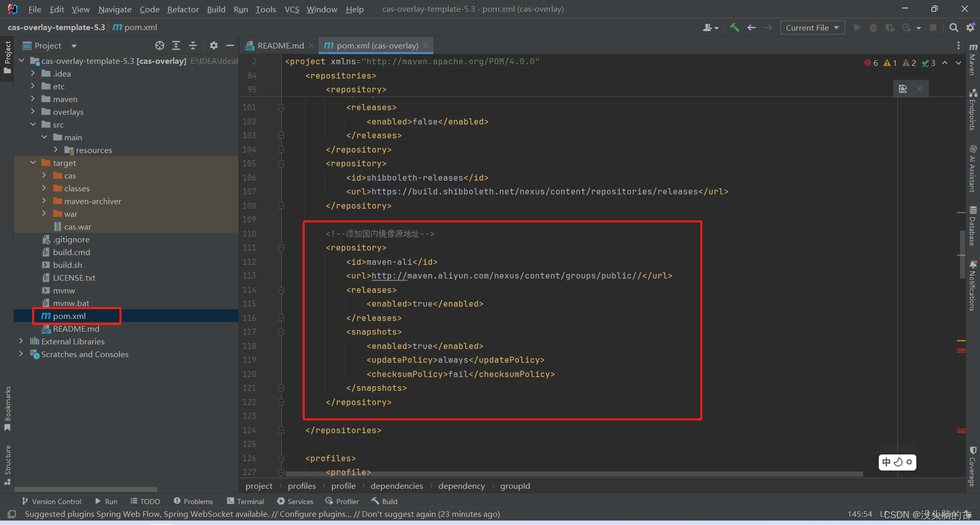Open editor tabs more options menu

click(x=958, y=45)
